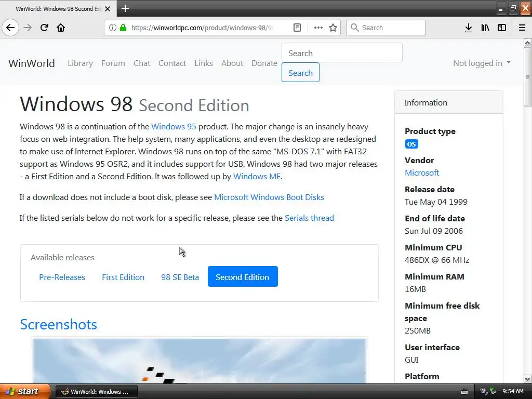Click WinWorld taskbar window button

click(x=96, y=392)
